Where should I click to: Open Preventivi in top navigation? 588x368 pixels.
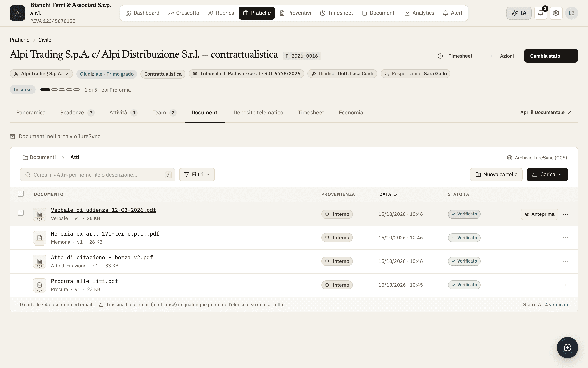coord(295,13)
